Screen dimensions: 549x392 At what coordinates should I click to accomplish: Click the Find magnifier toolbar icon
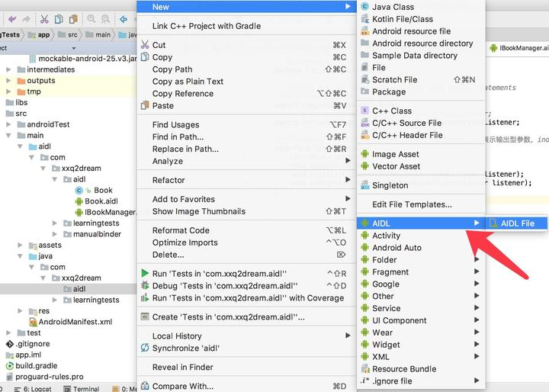(91, 19)
